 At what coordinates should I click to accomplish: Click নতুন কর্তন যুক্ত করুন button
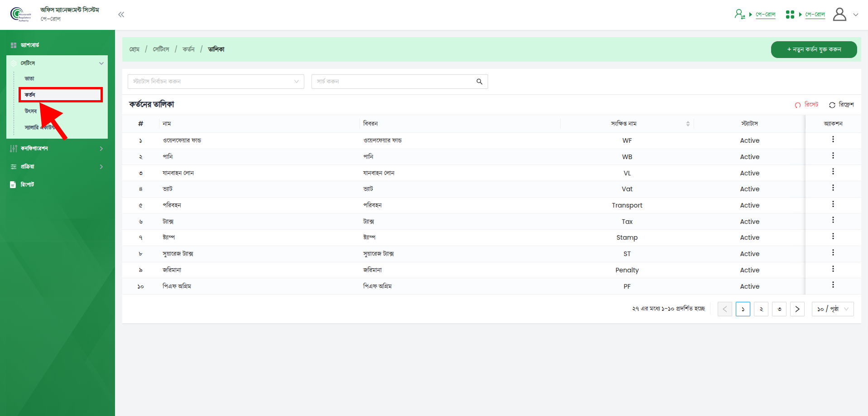814,49
